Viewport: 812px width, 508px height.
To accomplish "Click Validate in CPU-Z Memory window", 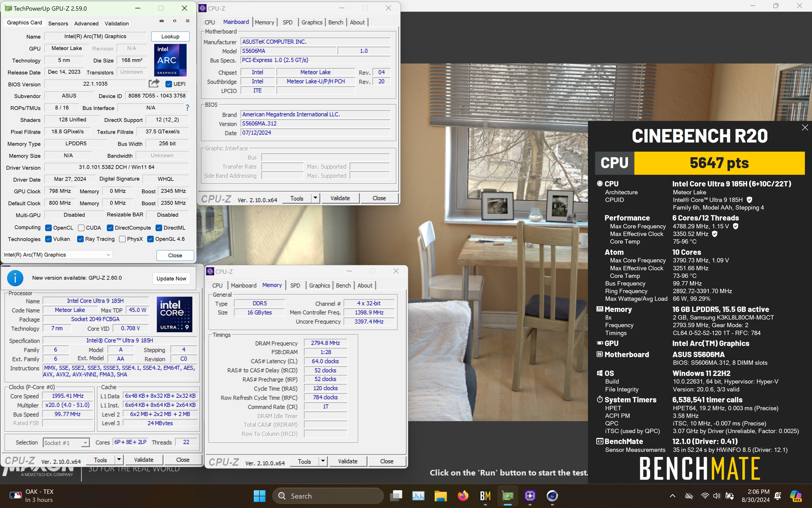I will pos(348,461).
